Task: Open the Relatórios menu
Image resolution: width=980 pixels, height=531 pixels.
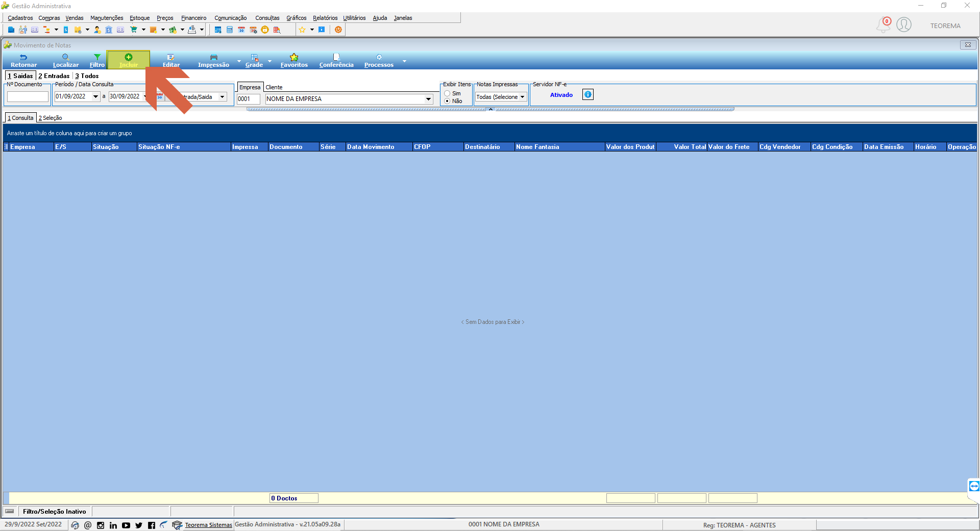Action: coord(325,18)
